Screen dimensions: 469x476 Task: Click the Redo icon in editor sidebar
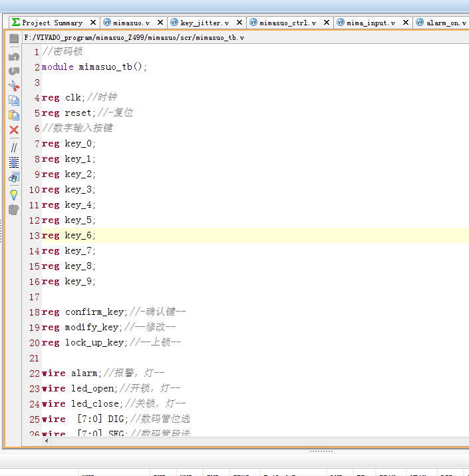pyautogui.click(x=14, y=71)
